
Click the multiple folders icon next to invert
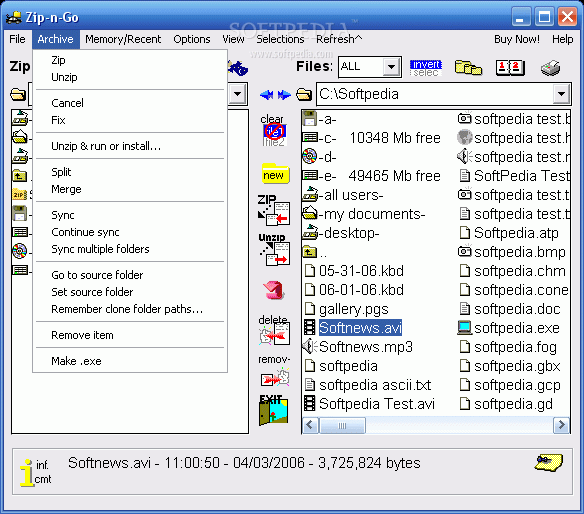coord(468,68)
